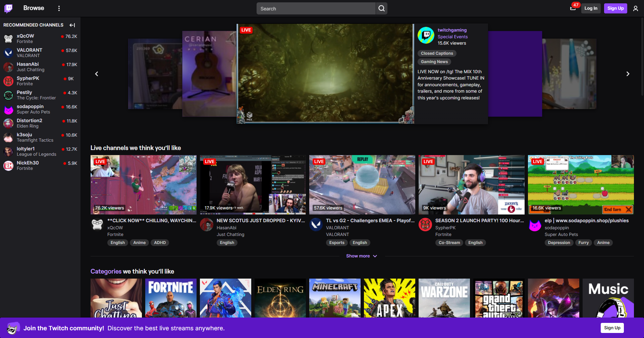Select the Esports tag
Image resolution: width=644 pixels, height=338 pixels.
(x=337, y=243)
